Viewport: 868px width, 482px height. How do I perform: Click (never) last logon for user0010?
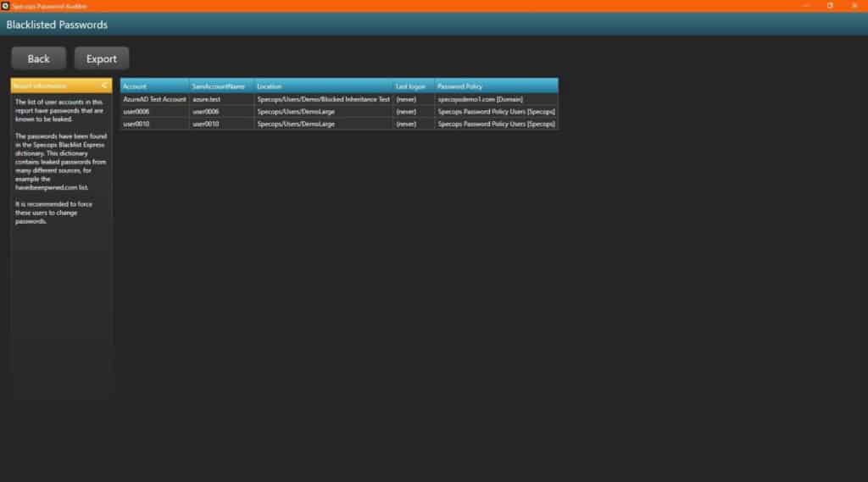tap(414, 124)
